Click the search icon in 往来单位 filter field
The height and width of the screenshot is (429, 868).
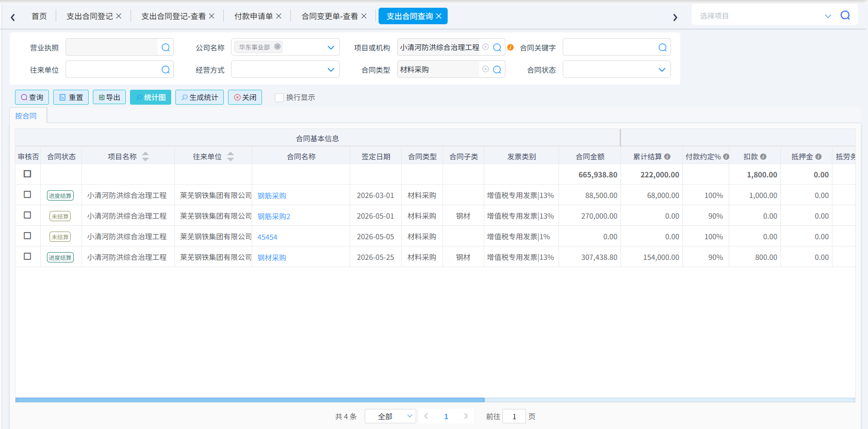tap(166, 70)
